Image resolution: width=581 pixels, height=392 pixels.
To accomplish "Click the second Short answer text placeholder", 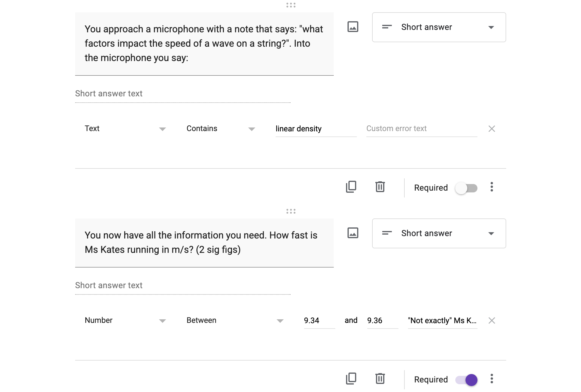I will (183, 286).
